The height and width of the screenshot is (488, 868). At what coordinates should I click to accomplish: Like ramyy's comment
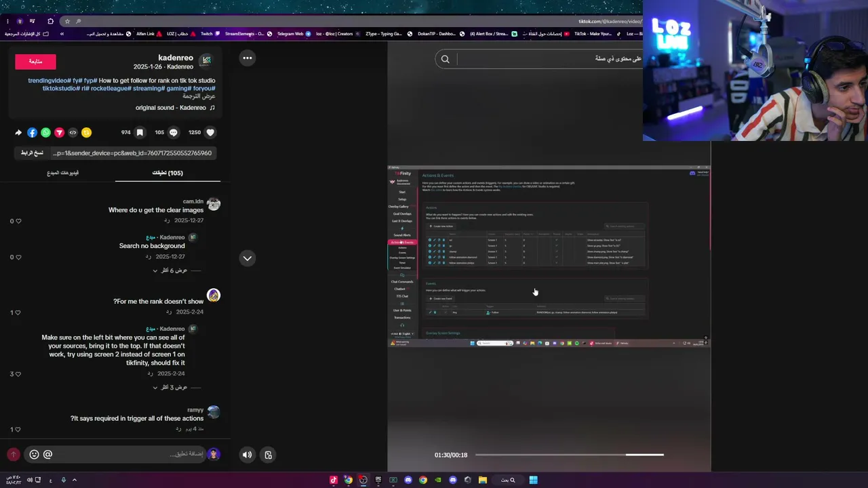(18, 429)
